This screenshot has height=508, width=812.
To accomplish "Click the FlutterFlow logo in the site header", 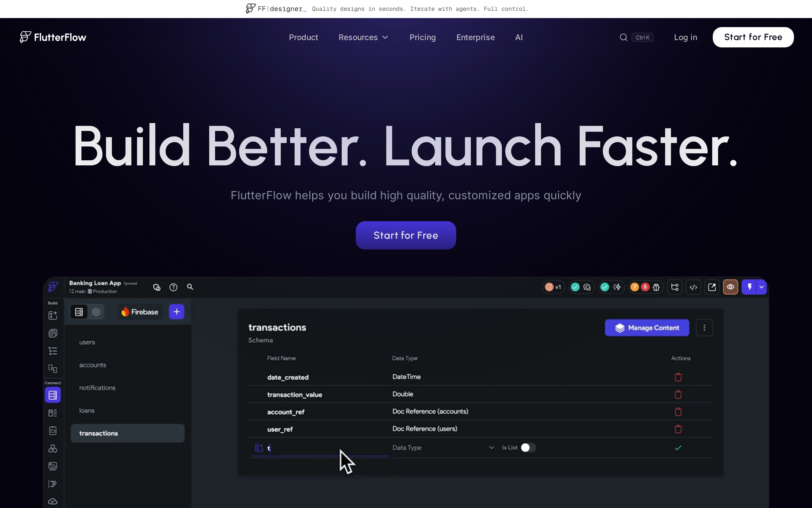I will click(53, 37).
